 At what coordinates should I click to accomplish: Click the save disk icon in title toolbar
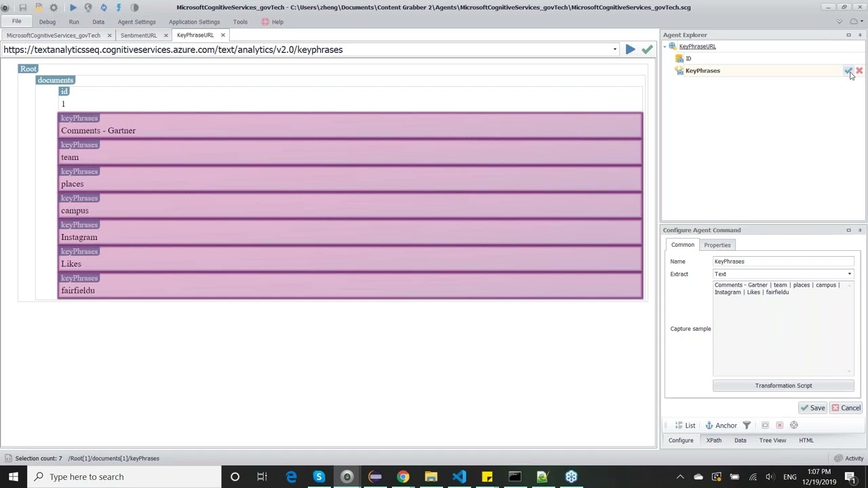22,7
